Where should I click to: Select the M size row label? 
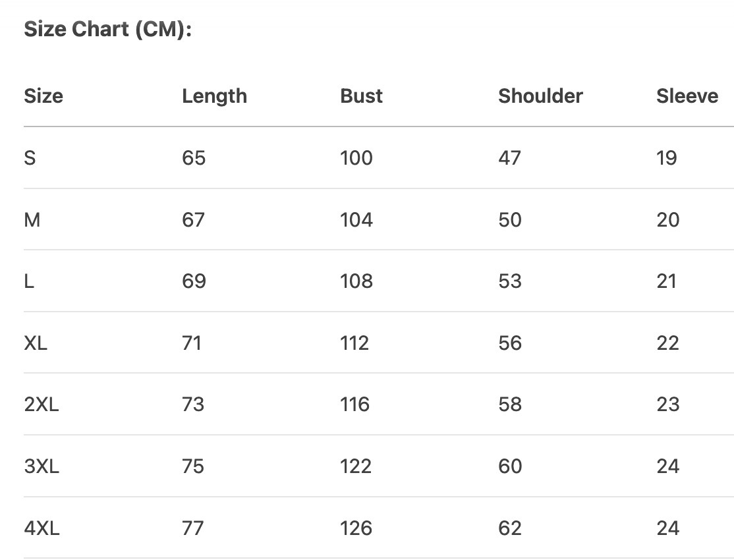point(32,219)
